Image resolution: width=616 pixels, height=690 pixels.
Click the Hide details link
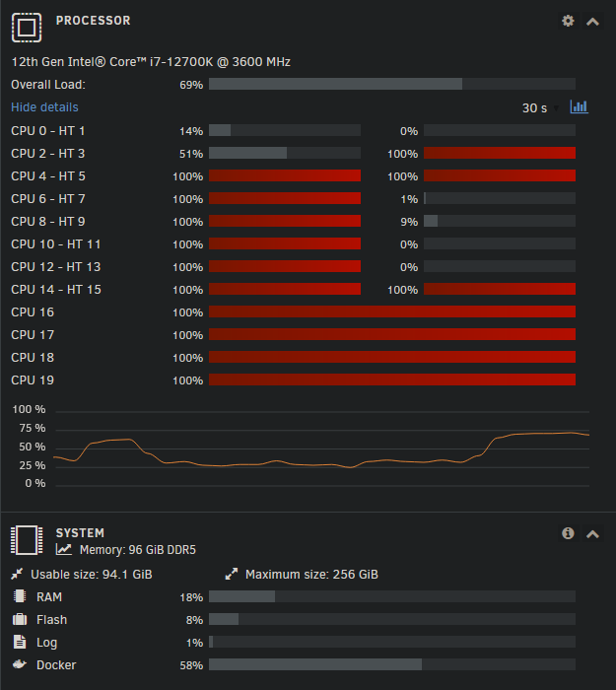[x=44, y=107]
